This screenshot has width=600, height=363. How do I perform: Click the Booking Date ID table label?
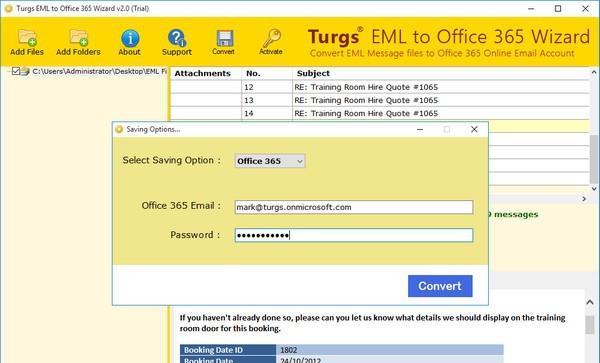click(x=213, y=350)
